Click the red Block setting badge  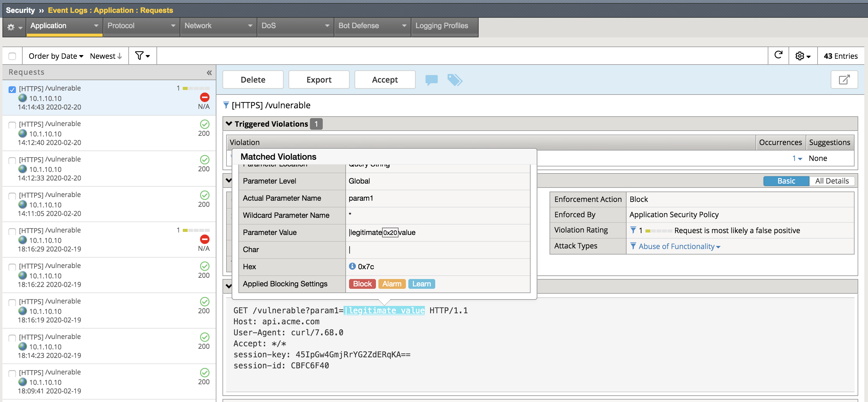[362, 284]
